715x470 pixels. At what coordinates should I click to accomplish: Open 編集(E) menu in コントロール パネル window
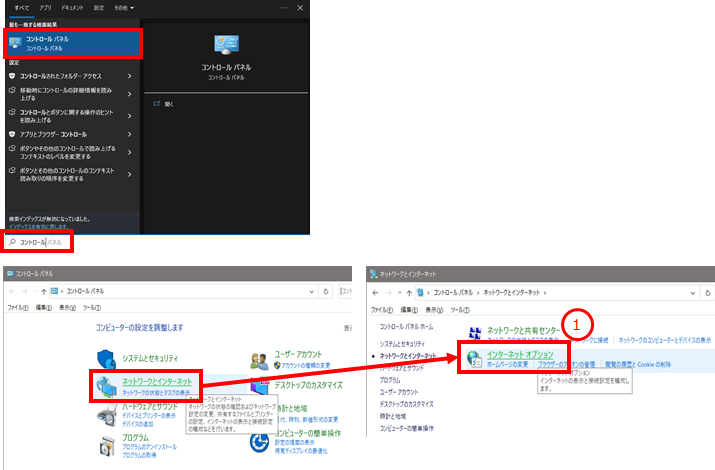44,308
